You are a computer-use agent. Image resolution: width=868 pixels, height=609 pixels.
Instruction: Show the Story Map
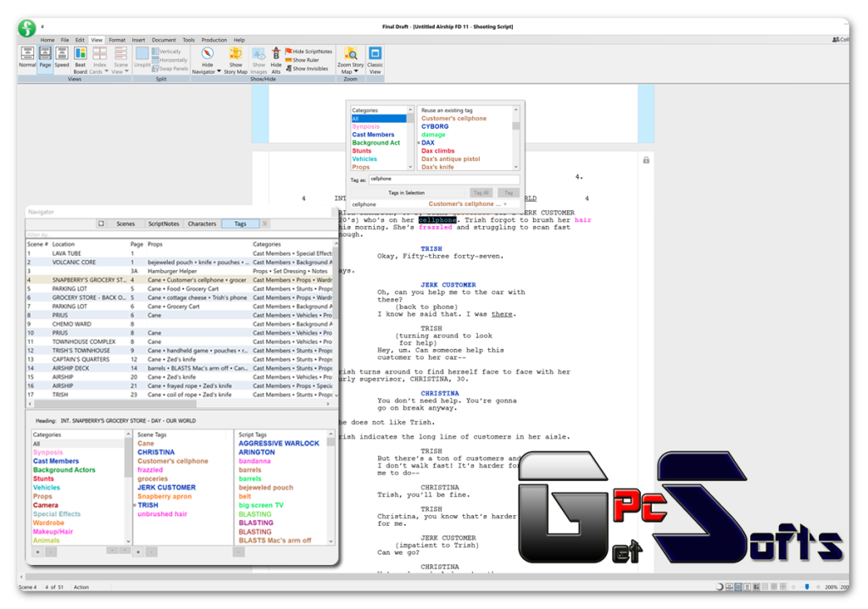pyautogui.click(x=236, y=60)
